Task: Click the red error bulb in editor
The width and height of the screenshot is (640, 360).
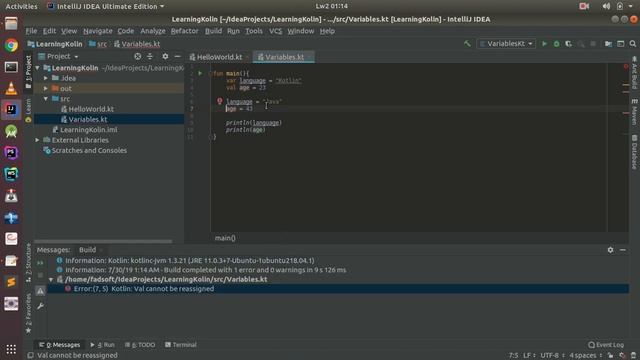Action: (220, 101)
